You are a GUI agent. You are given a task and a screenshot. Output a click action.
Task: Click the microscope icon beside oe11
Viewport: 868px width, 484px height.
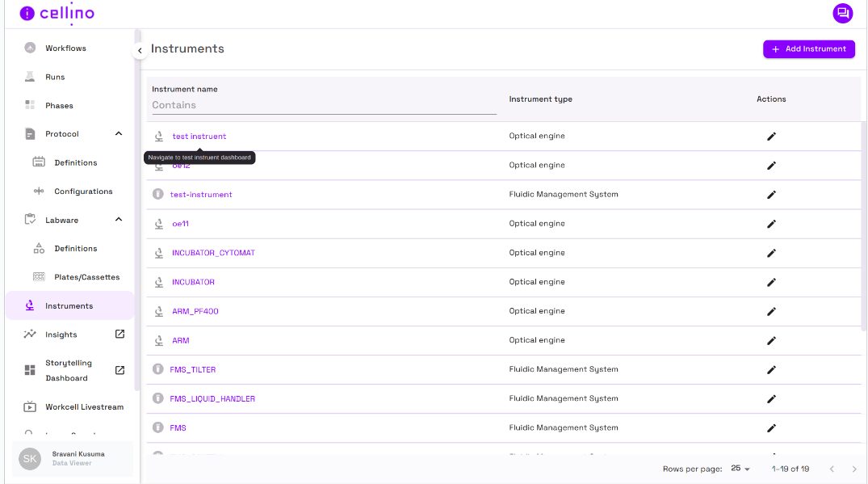click(x=159, y=224)
